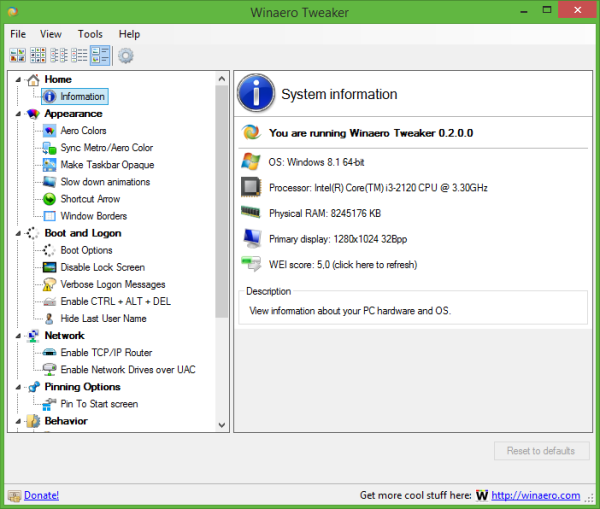Click the Winaero W logo in status bar
Image resolution: width=600 pixels, height=509 pixels.
482,495
